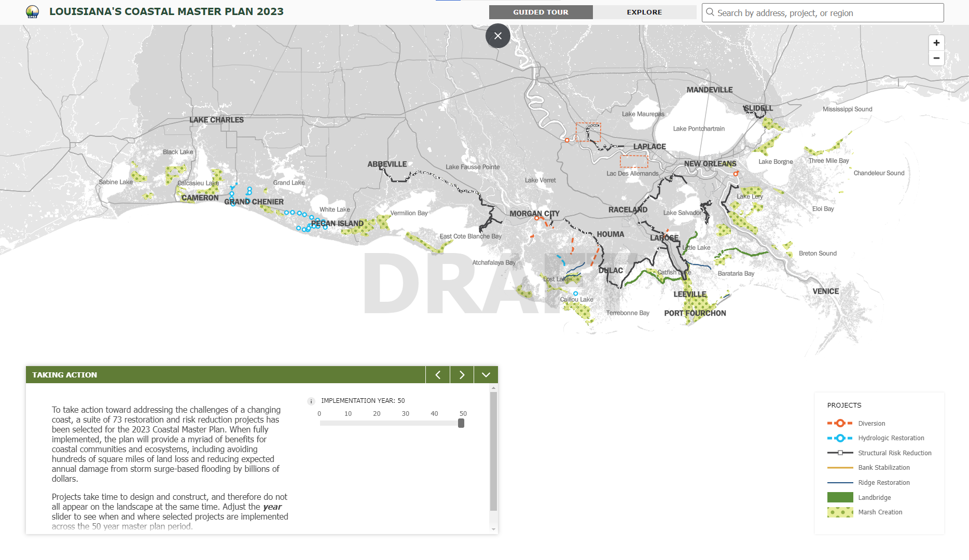The width and height of the screenshot is (969, 560).
Task: Switch to the Explore tab
Action: [644, 12]
